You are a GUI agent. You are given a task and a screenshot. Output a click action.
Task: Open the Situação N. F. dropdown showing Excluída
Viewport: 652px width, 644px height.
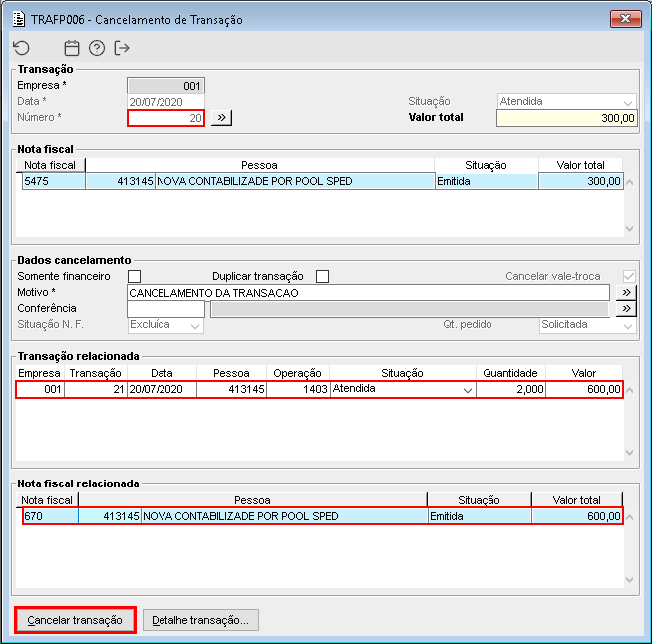pos(165,325)
